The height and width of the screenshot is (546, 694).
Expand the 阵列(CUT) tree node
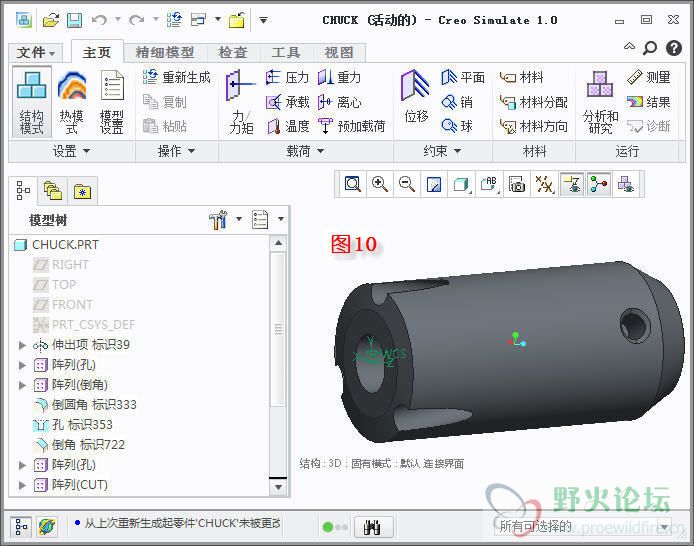22,485
